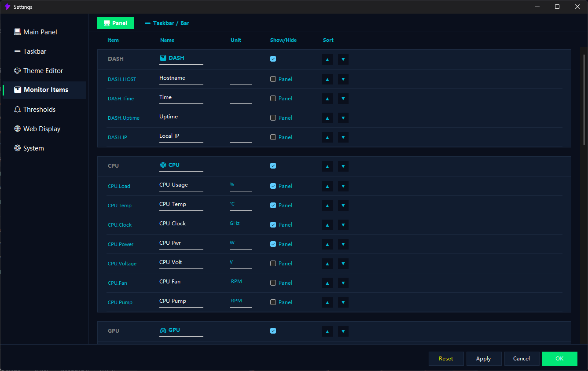Screen dimensions: 588x371
Task: Click the DASH.Uptime item label
Action: coord(124,118)
